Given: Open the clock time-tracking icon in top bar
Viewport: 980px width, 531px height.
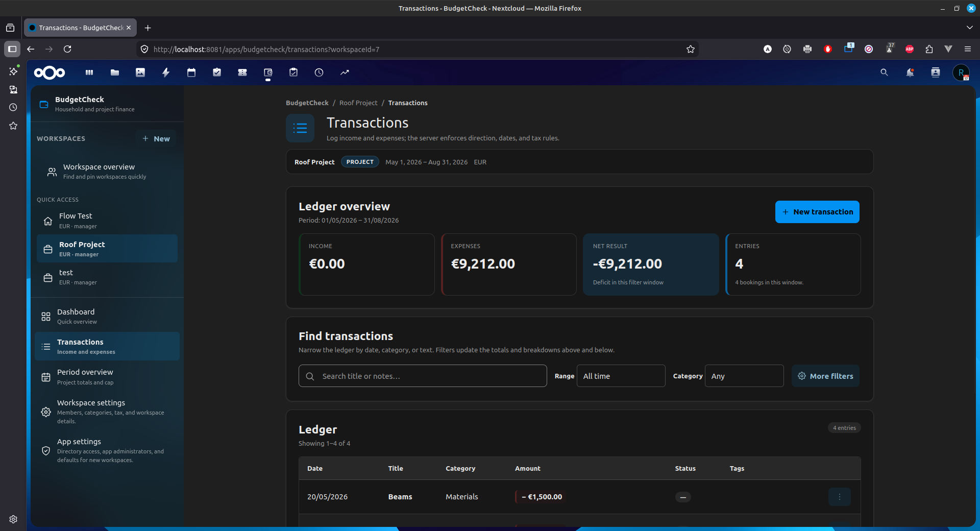Looking at the screenshot, I should [x=319, y=73].
